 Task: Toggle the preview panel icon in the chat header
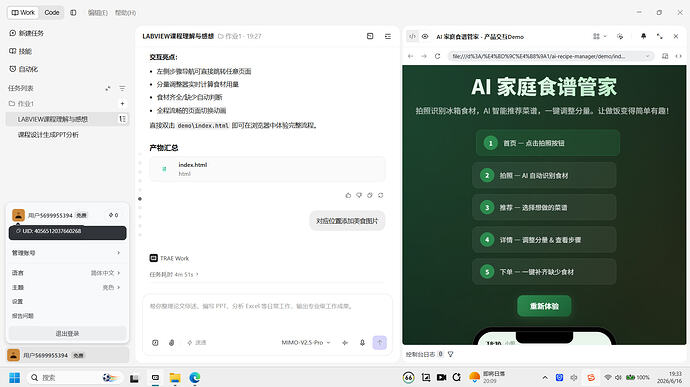(370, 36)
